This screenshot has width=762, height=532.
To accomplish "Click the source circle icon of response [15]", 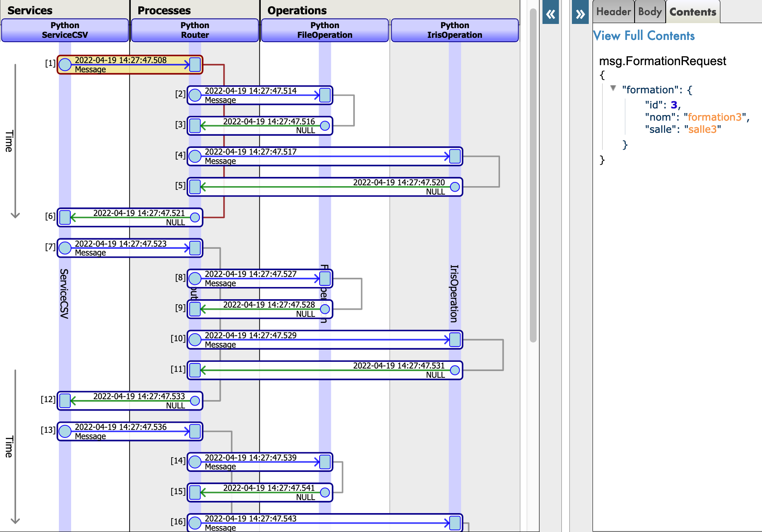I will point(325,492).
